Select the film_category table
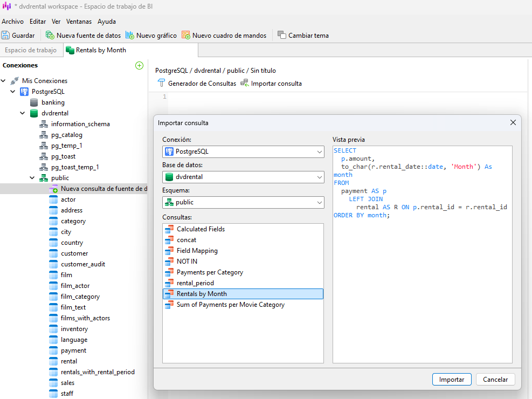The width and height of the screenshot is (532, 399). 80,297
